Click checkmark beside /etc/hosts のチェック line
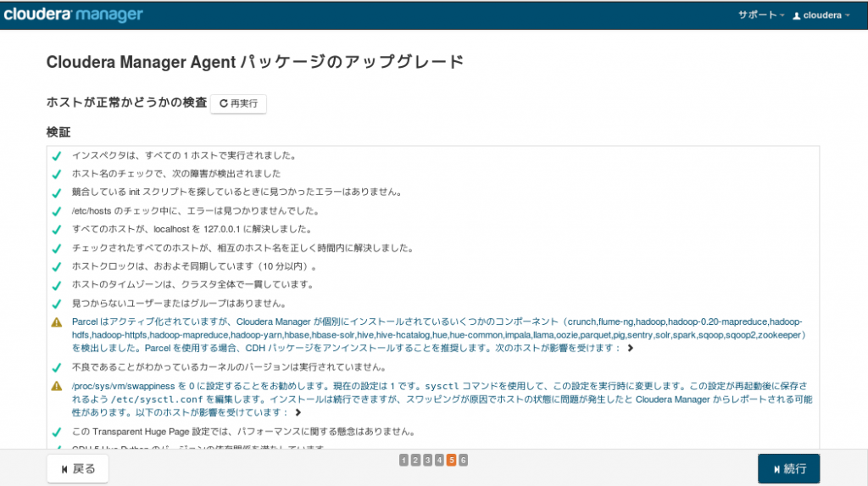This screenshot has width=868, height=486. point(57,211)
